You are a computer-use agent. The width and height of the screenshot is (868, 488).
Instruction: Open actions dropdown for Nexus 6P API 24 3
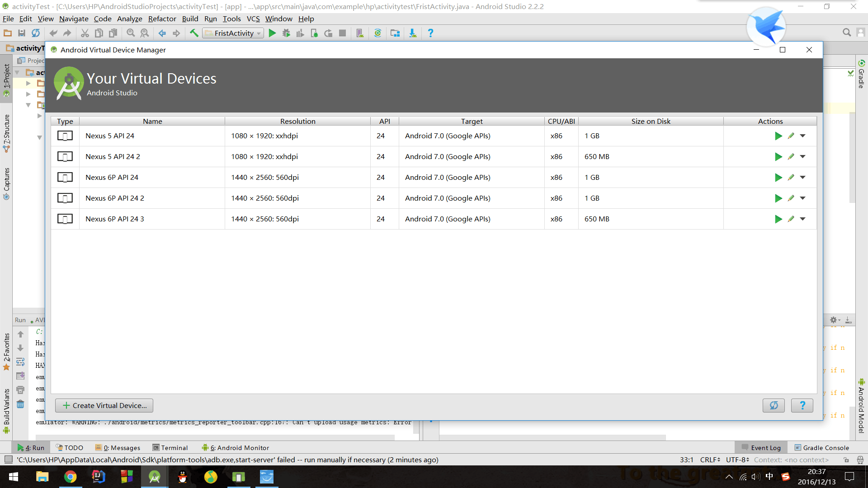[803, 219]
